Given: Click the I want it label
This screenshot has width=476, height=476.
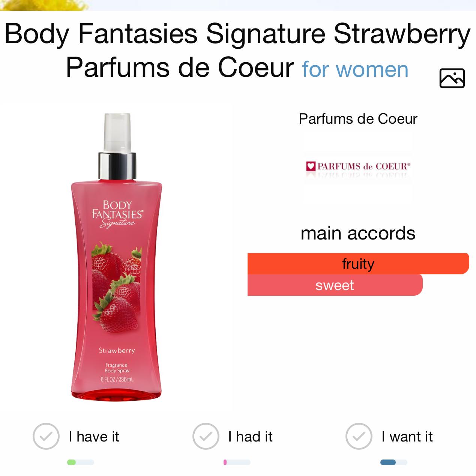Looking at the screenshot, I should pyautogui.click(x=407, y=437).
